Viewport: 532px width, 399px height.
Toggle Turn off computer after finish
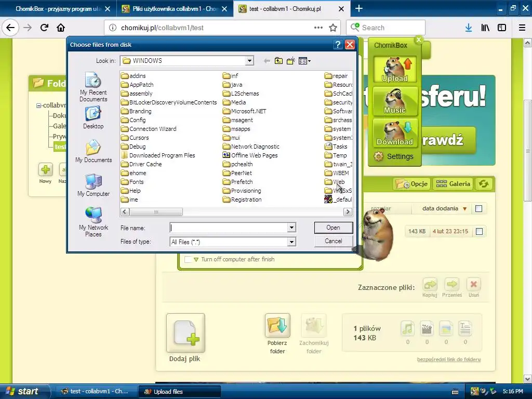click(188, 260)
